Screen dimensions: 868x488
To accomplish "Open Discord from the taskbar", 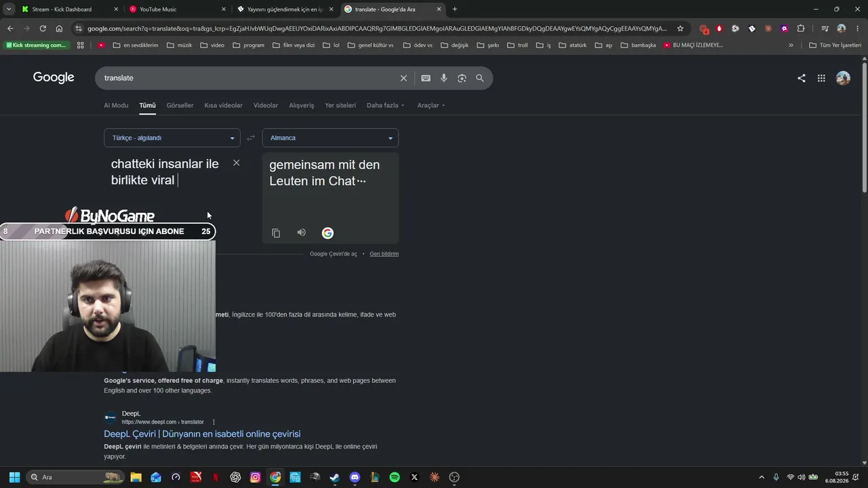I will [355, 477].
